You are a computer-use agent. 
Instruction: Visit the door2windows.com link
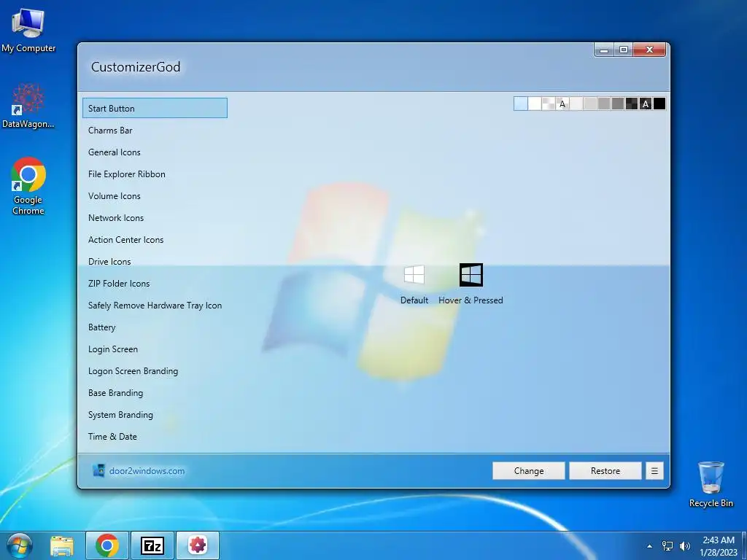(147, 471)
